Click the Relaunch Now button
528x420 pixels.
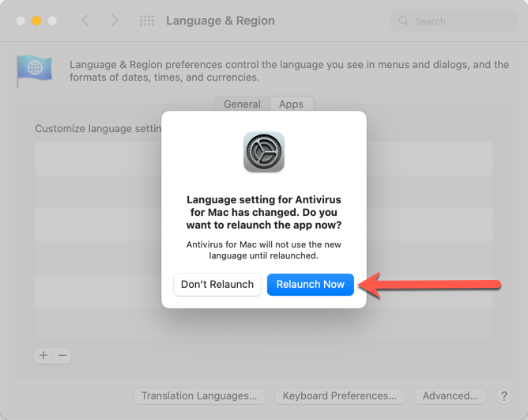[x=310, y=285]
